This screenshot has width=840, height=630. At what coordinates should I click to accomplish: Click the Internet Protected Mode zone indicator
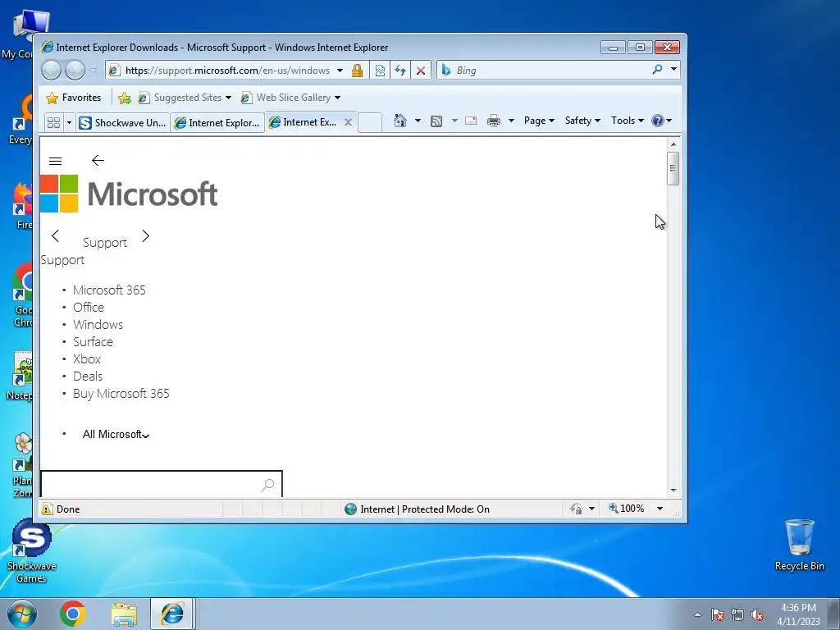[x=418, y=509]
